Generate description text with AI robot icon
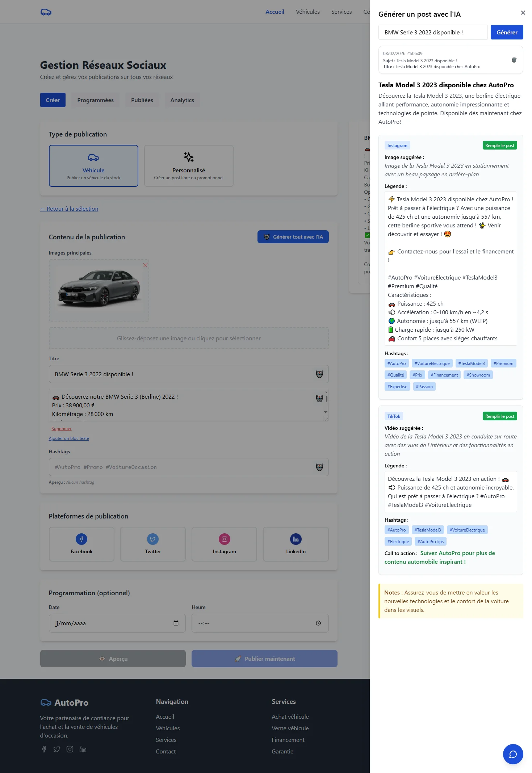The height and width of the screenshot is (773, 532). pos(319,398)
